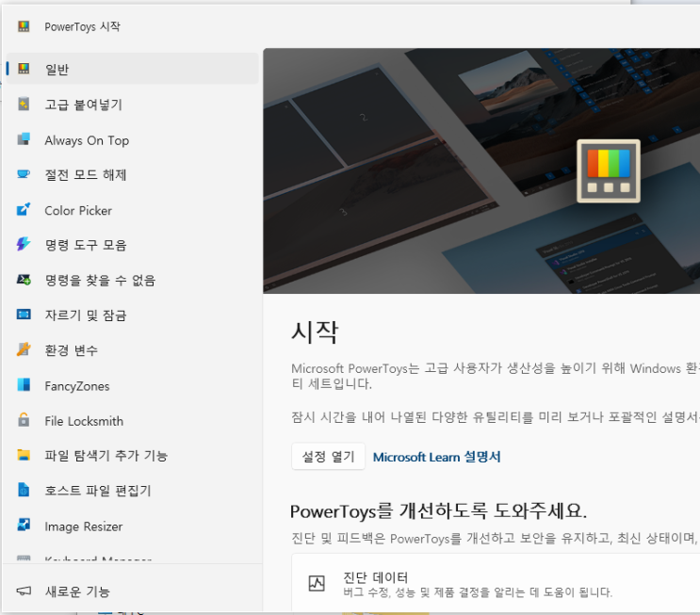The width and height of the screenshot is (700, 615).
Task: Open 명령 도구 모음 page
Action: (133, 245)
